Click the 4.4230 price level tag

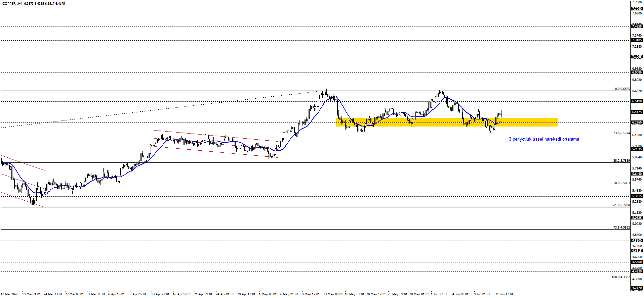click(637, 271)
